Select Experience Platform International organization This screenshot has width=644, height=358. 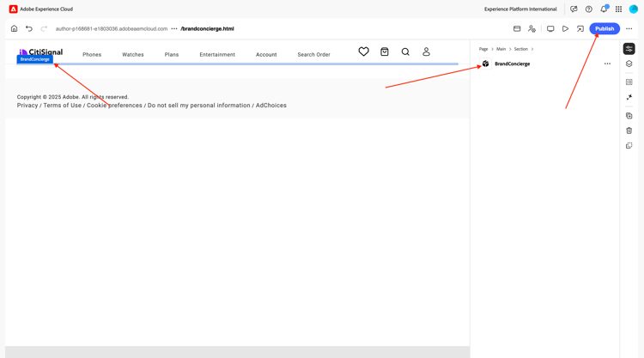coord(520,9)
